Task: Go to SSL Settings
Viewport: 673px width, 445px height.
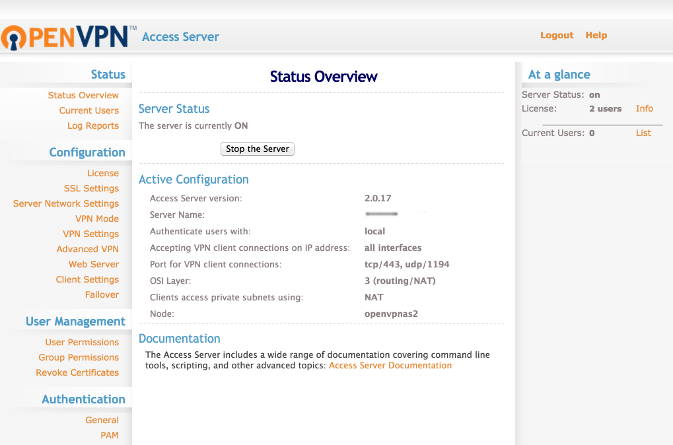Action: pos(91,188)
